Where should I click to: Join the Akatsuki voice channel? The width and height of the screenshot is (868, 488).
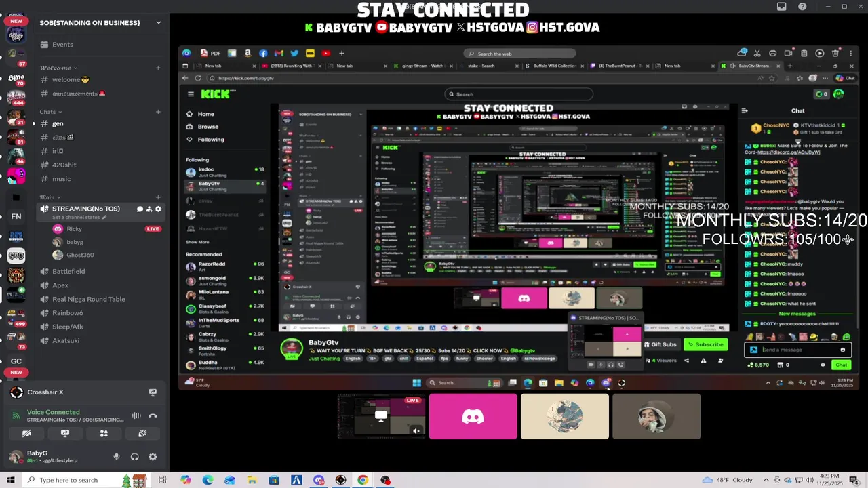tap(101, 341)
